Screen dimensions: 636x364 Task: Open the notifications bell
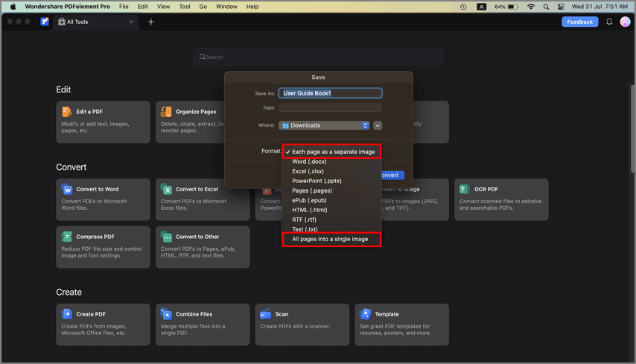pos(609,22)
